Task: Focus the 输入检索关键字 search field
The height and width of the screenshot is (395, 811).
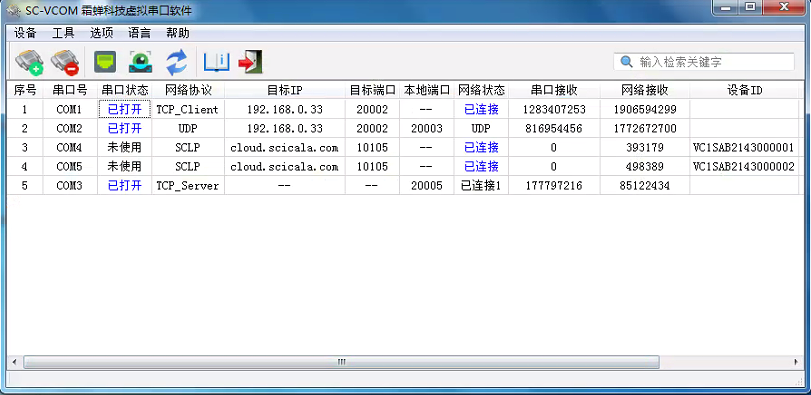Action: pyautogui.click(x=704, y=62)
